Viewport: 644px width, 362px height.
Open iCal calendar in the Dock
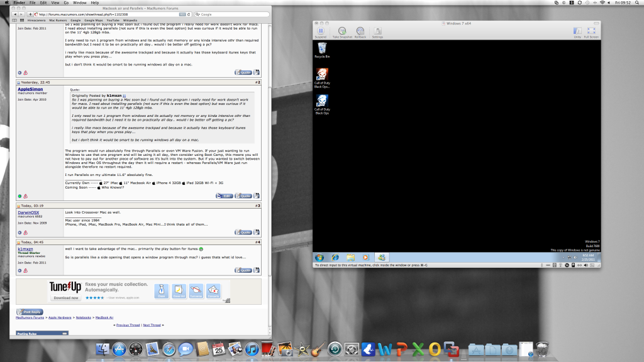(218, 349)
